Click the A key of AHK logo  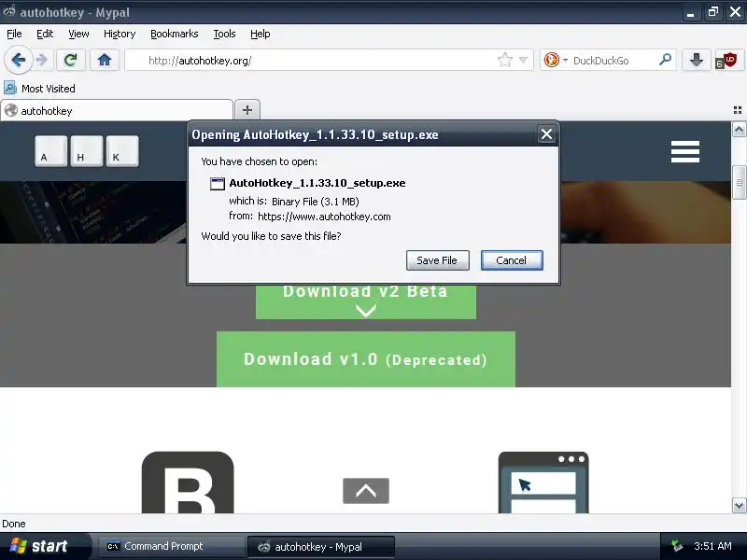pyautogui.click(x=51, y=151)
